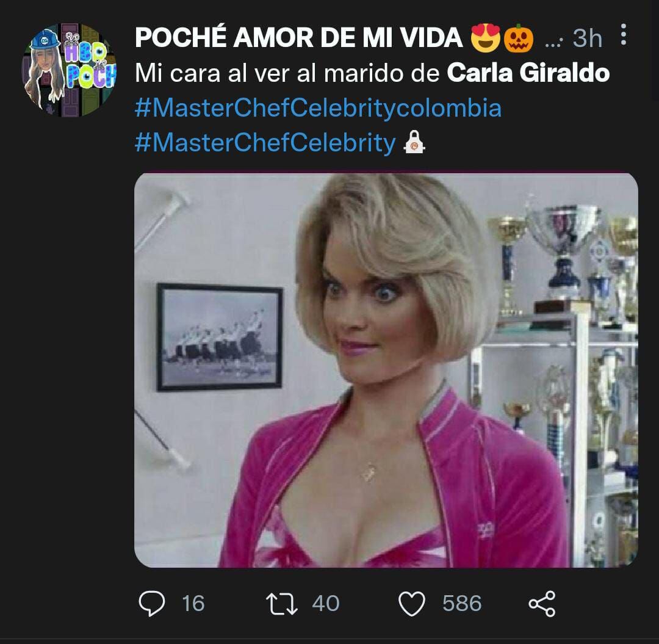659x644 pixels.
Task: Open the POCHÉ AMOR DE MI VIDA profile name
Action: click(x=299, y=38)
